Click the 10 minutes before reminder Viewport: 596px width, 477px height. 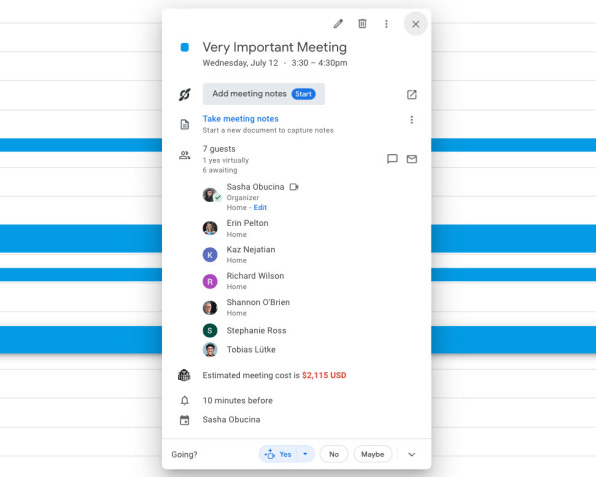tap(238, 400)
